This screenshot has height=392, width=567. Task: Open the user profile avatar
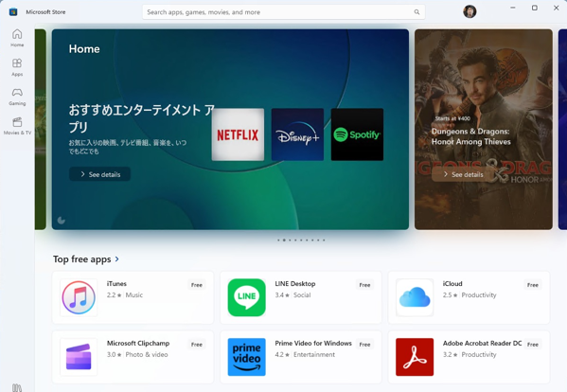(x=470, y=12)
